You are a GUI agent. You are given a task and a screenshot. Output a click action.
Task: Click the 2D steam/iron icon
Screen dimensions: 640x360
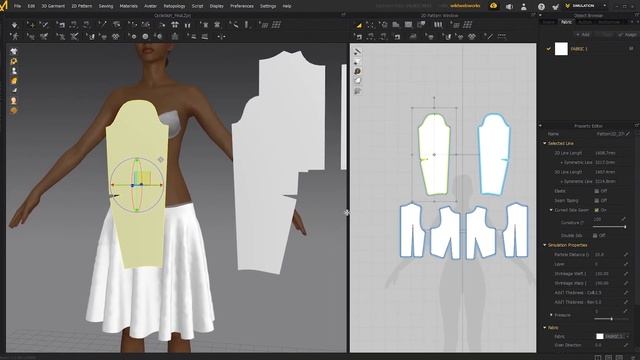pos(413,37)
